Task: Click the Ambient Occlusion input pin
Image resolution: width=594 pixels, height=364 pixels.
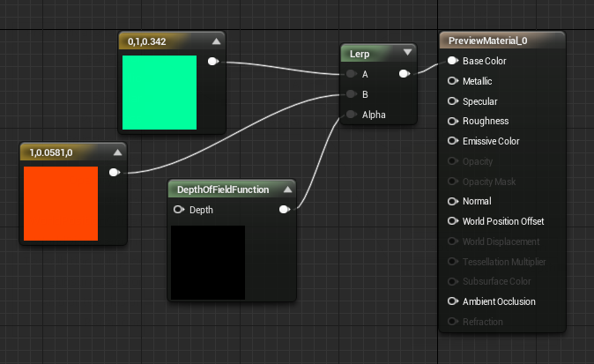Action: point(453,301)
